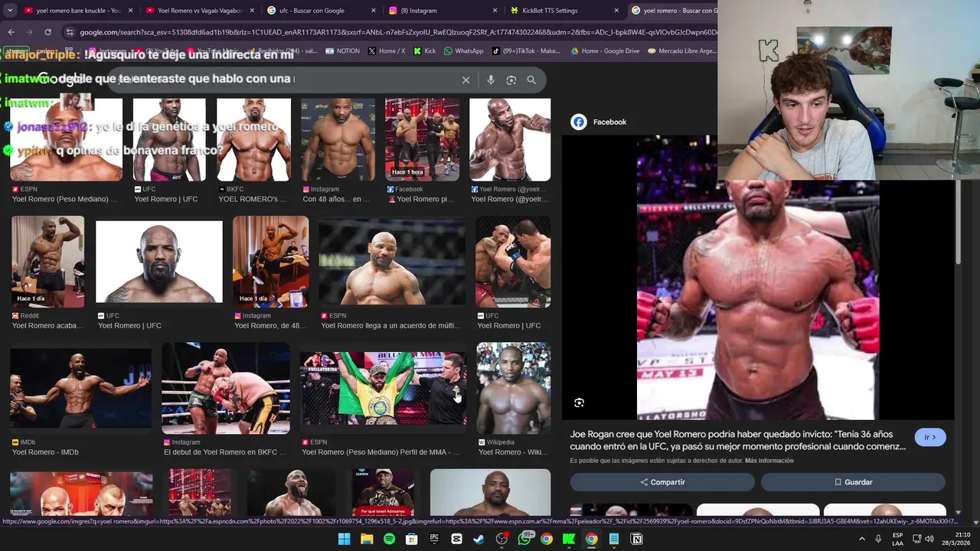Open CapCut from taskbar
Viewport: 980px width, 551px height.
click(457, 539)
